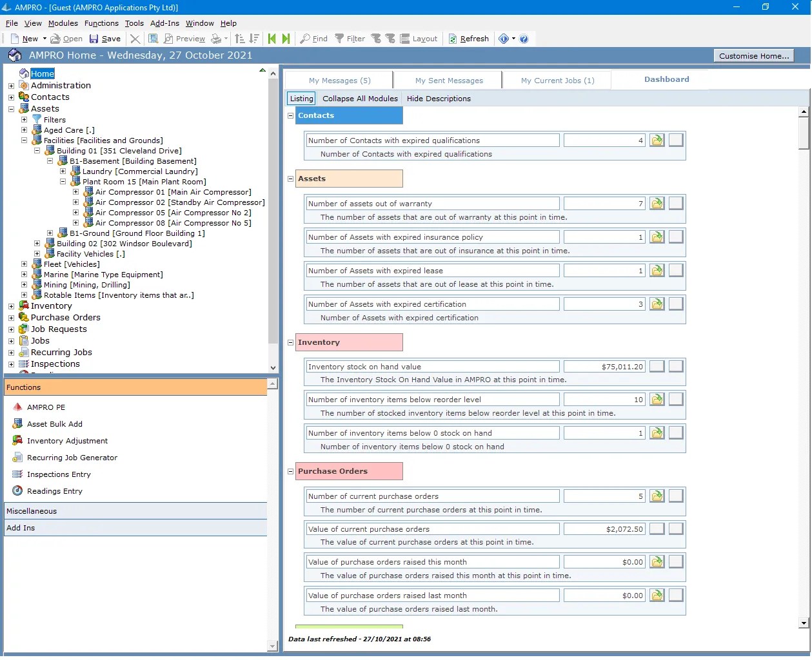Click the Preview toolbar button

(184, 39)
